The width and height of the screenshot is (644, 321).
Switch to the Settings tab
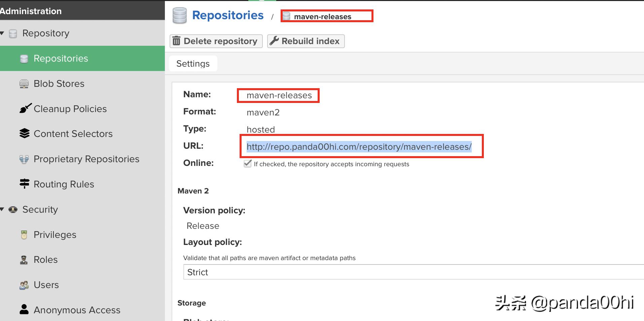(193, 64)
